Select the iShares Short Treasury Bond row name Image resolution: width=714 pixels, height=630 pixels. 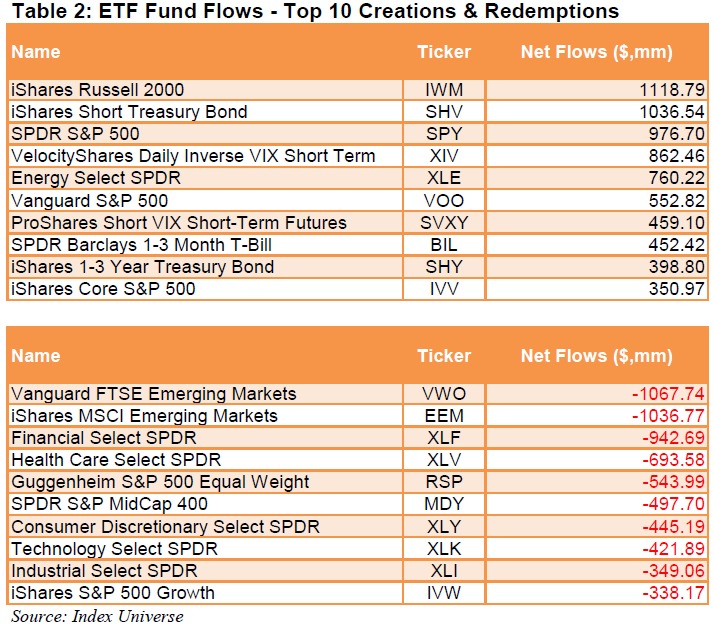(x=129, y=112)
